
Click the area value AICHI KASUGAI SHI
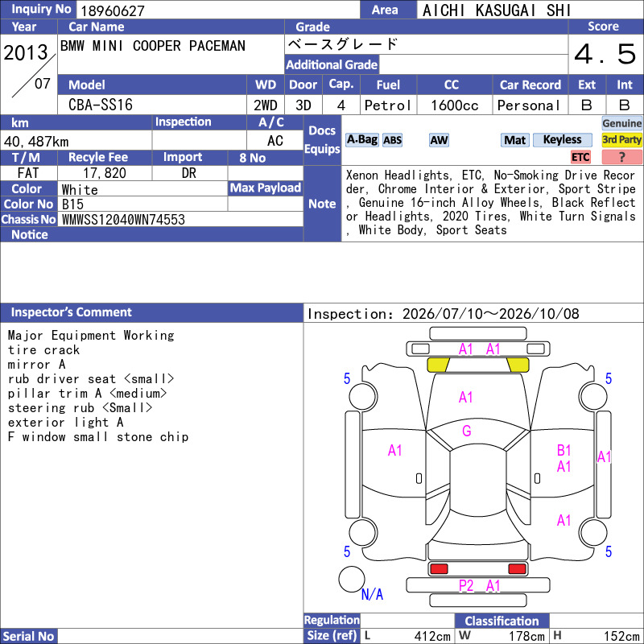coord(497,10)
